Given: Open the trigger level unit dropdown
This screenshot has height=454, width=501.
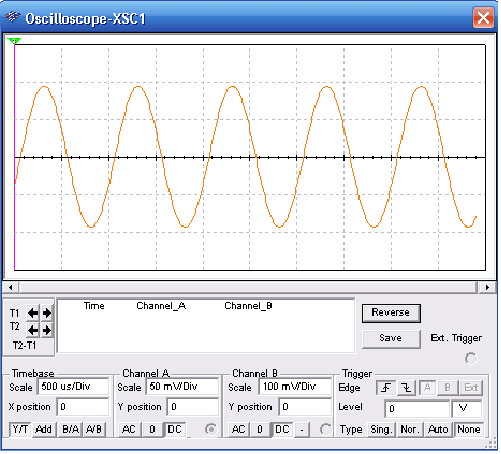Looking at the screenshot, I should [467, 409].
